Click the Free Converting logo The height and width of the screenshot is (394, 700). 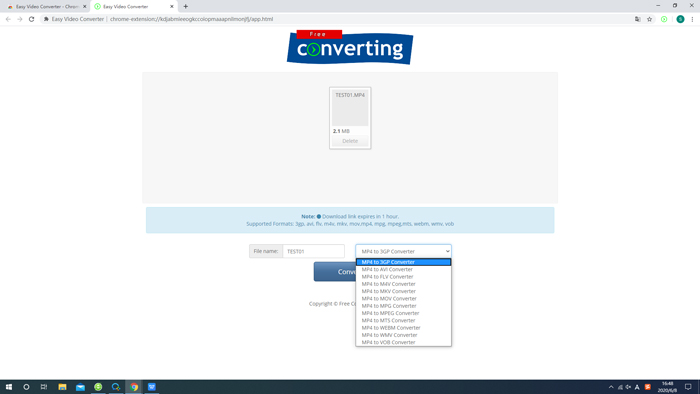350,47
